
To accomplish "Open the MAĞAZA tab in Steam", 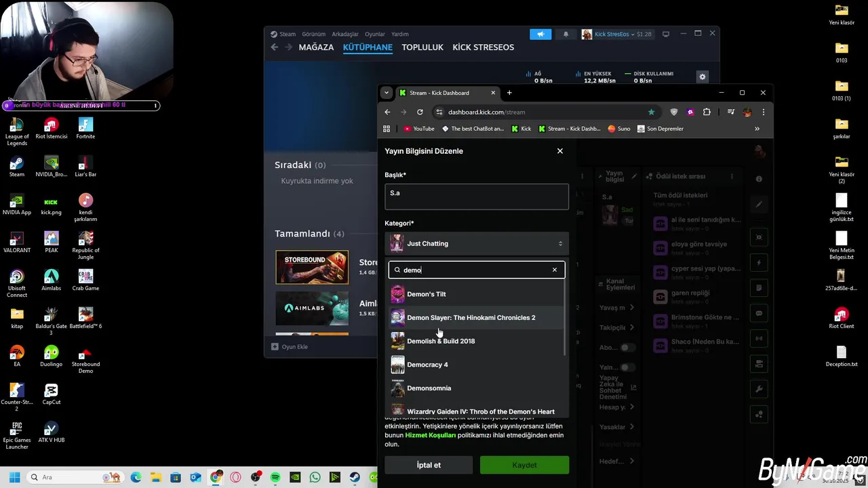I will (x=316, y=47).
